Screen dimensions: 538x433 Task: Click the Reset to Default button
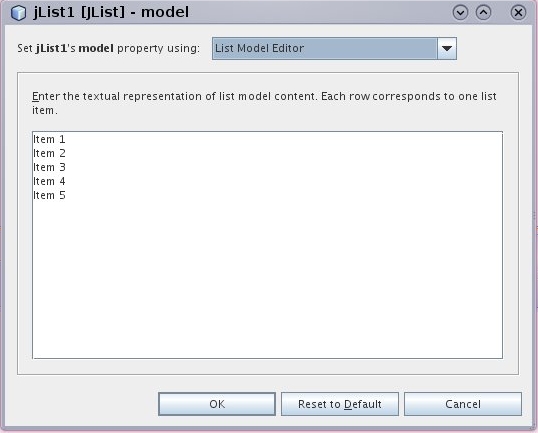click(340, 404)
